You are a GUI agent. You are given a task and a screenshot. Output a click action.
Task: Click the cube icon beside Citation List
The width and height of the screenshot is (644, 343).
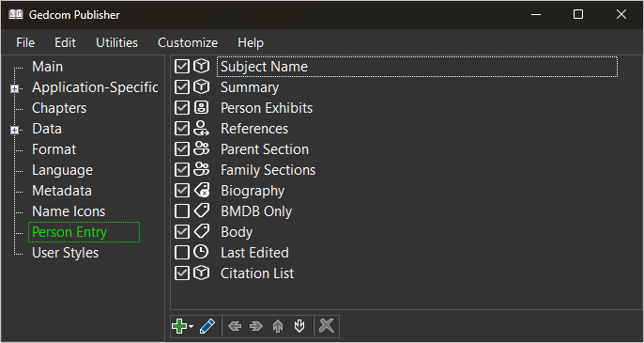click(x=201, y=273)
